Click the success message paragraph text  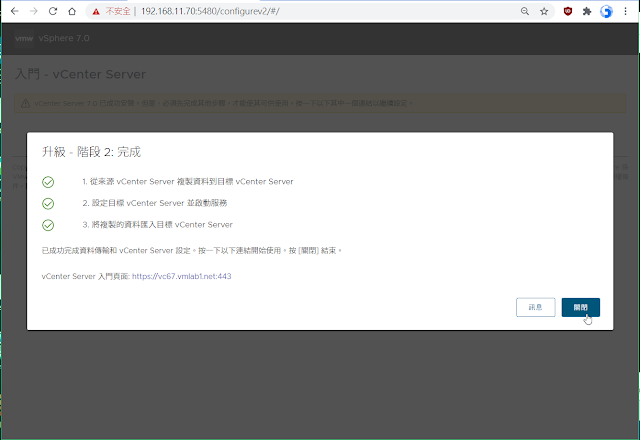[191, 251]
